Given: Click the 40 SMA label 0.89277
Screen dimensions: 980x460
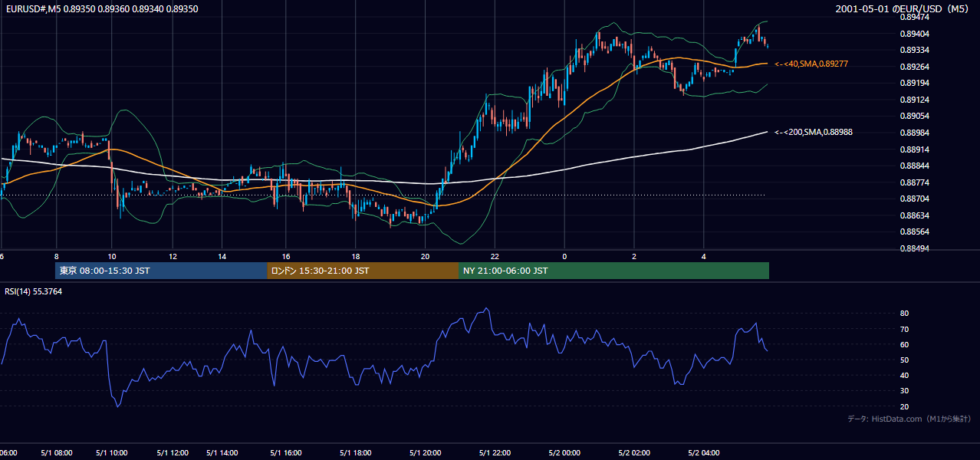Looking at the screenshot, I should (x=811, y=64).
